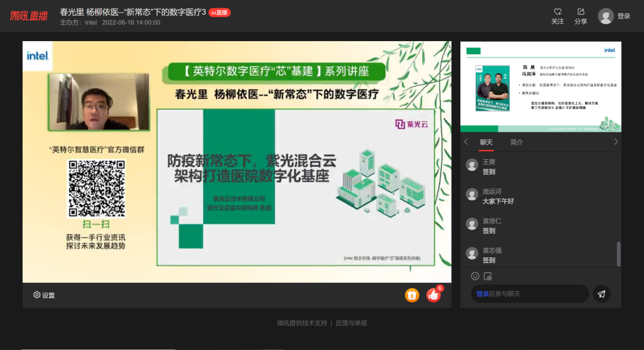The image size is (644, 350).
Task: Click the 微吼提供技术支持 footer link
Action: click(302, 323)
